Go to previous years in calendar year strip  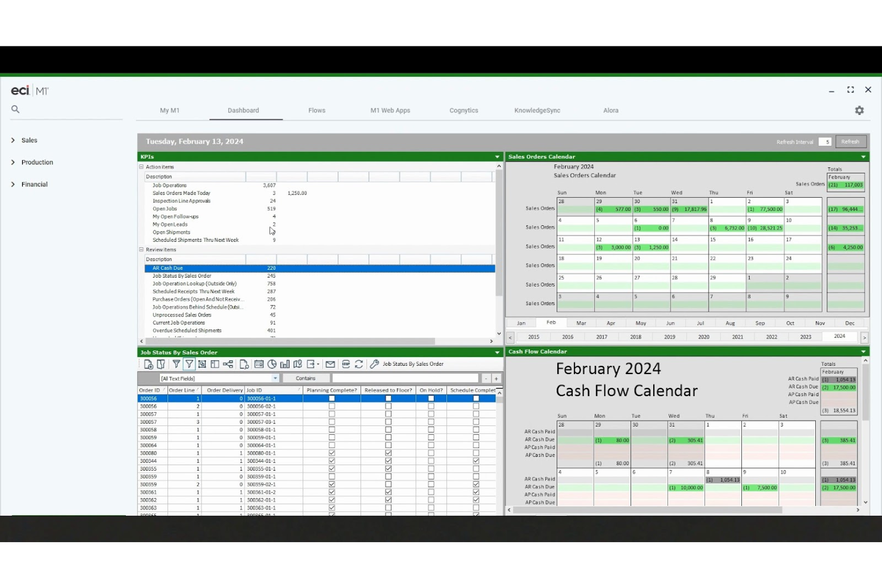(x=510, y=337)
